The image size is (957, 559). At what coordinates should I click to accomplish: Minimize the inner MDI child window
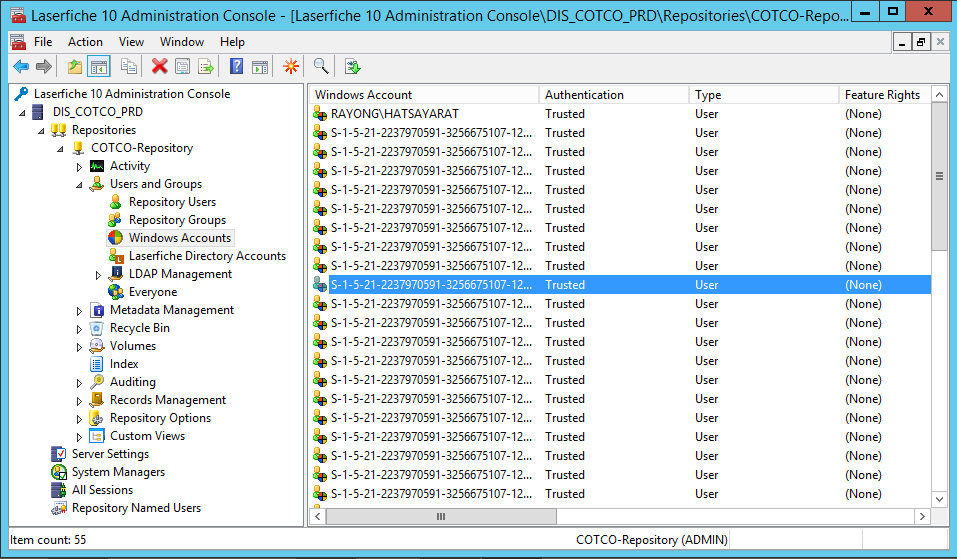click(902, 42)
